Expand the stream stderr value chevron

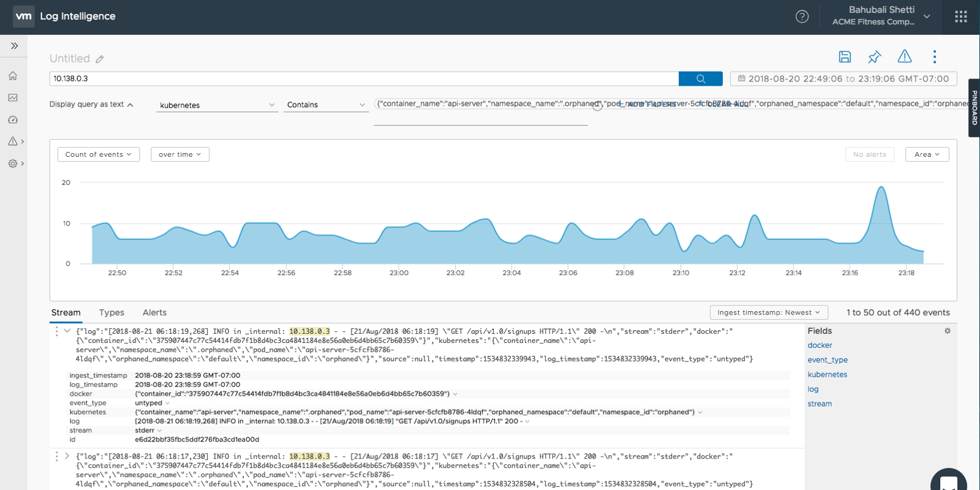point(159,431)
